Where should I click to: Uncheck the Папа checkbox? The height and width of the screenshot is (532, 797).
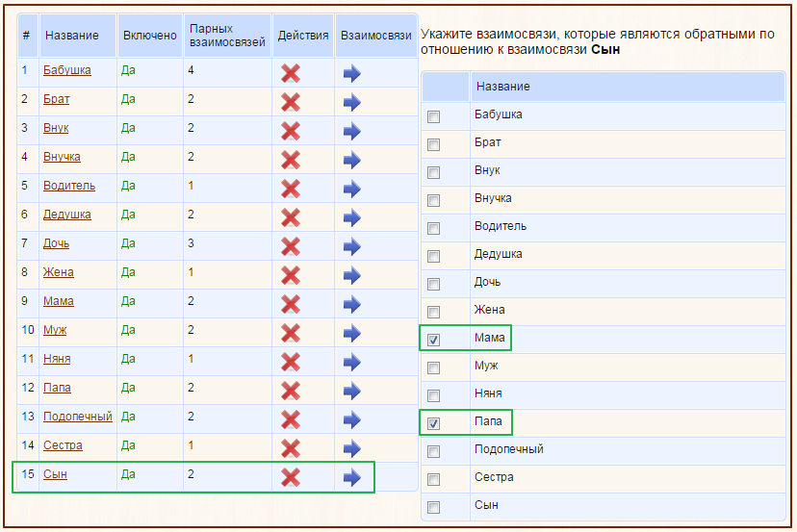pos(433,423)
